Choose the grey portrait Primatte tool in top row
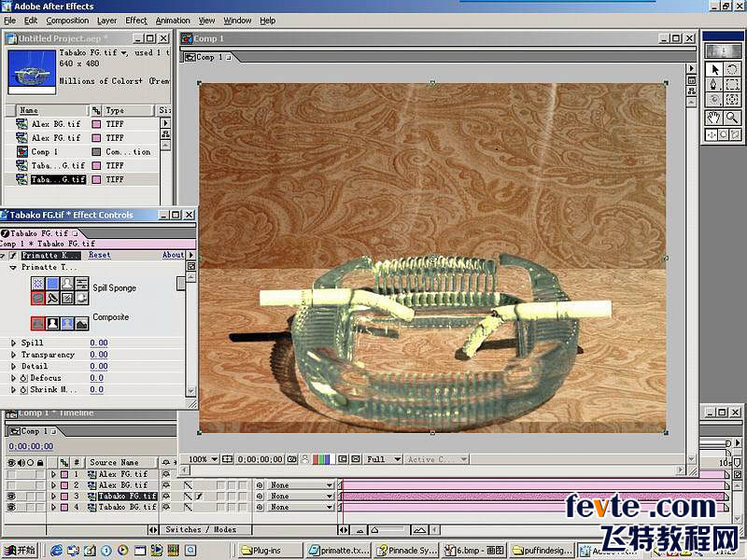This screenshot has width=747, height=560. pyautogui.click(x=67, y=284)
